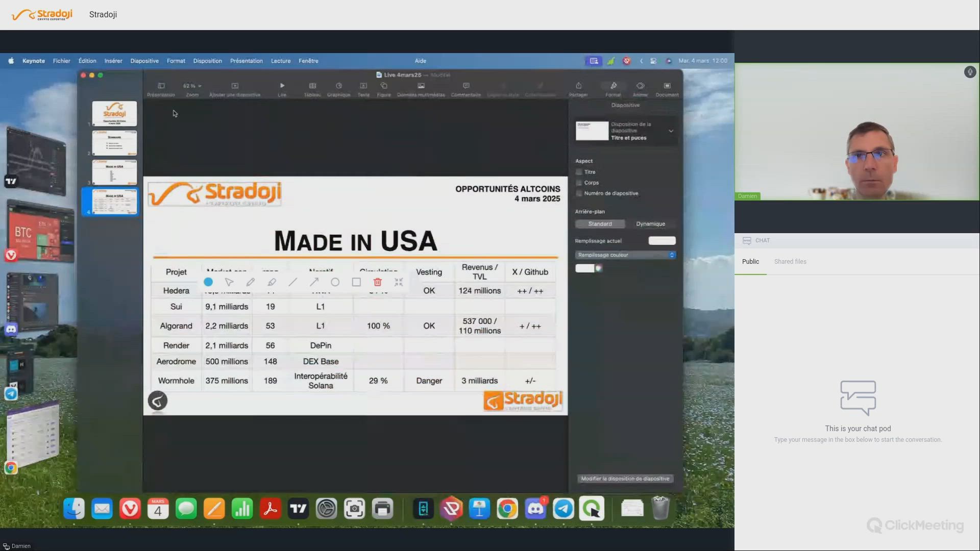Viewport: 980px width, 551px height.
Task: Open the Format inspector
Action: tap(614, 89)
